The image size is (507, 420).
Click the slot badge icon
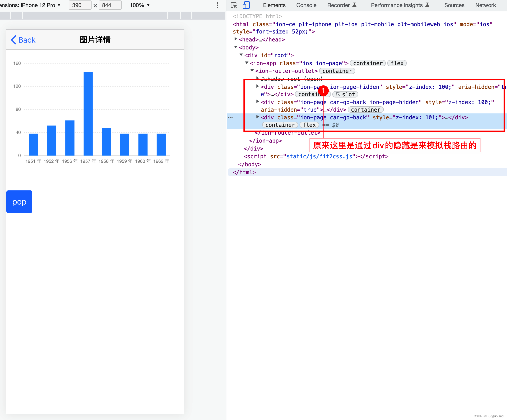click(338, 94)
